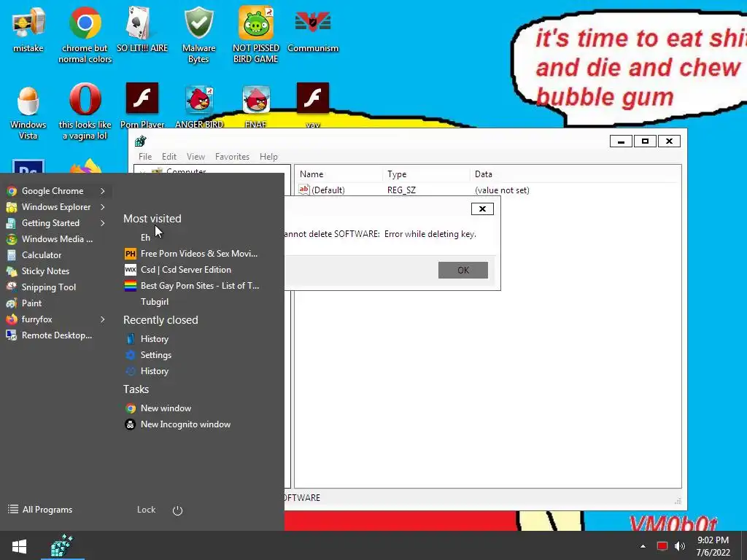Select the '(value not set)' data cell
The image size is (747, 560).
502,190
